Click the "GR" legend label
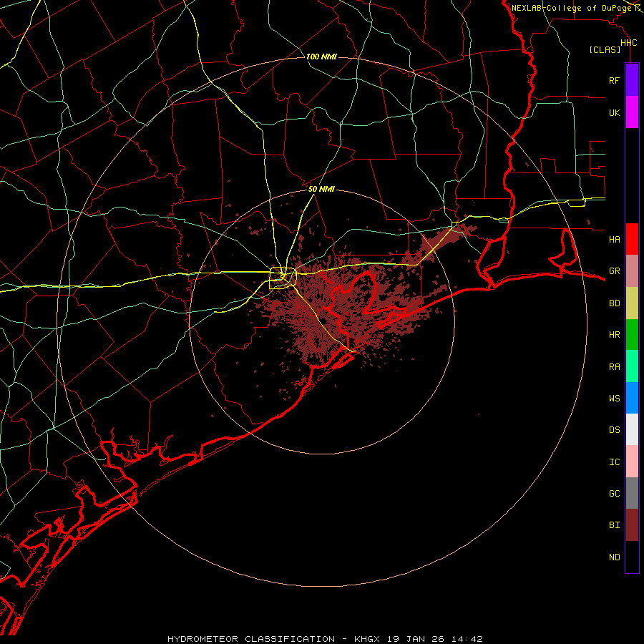This screenshot has width=644, height=644. tap(614, 271)
